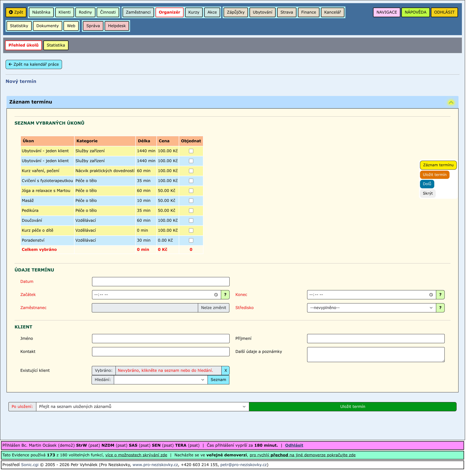Open the help question mark next to Středisko
This screenshot has width=466, height=476.
click(x=440, y=308)
